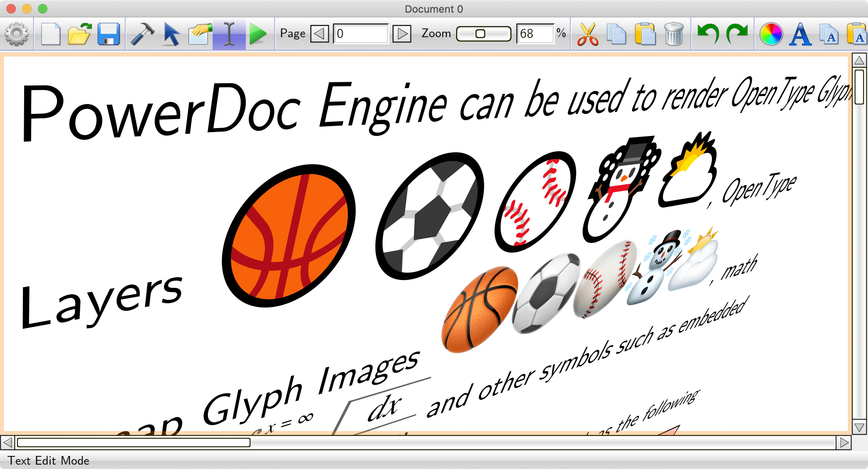This screenshot has height=469, width=868.
Task: Activate the I-beam text edit tool
Action: (229, 34)
